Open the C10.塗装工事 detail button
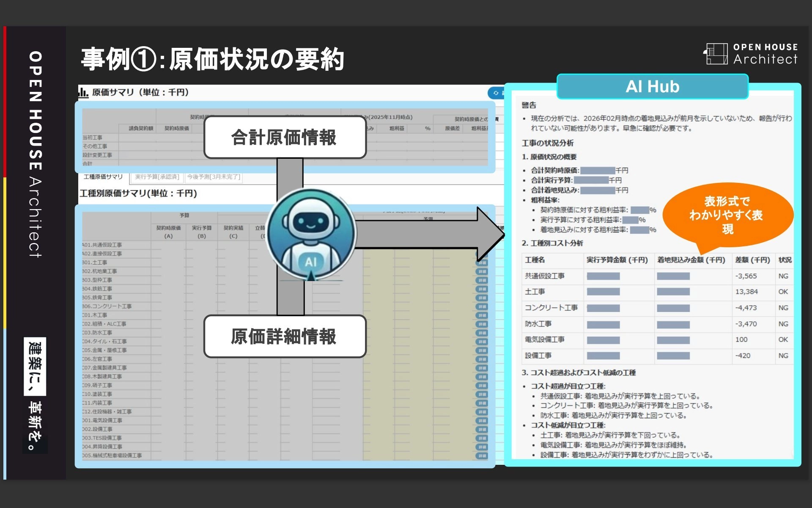 point(482,395)
